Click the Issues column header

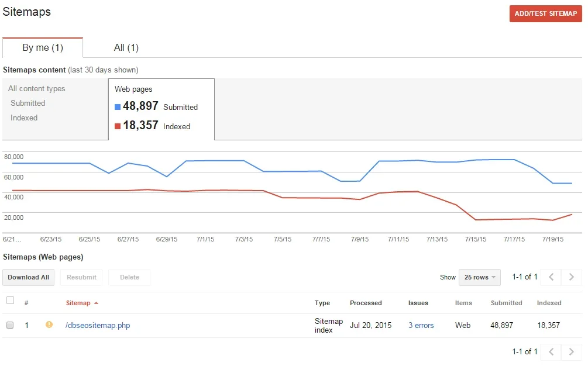pyautogui.click(x=418, y=303)
